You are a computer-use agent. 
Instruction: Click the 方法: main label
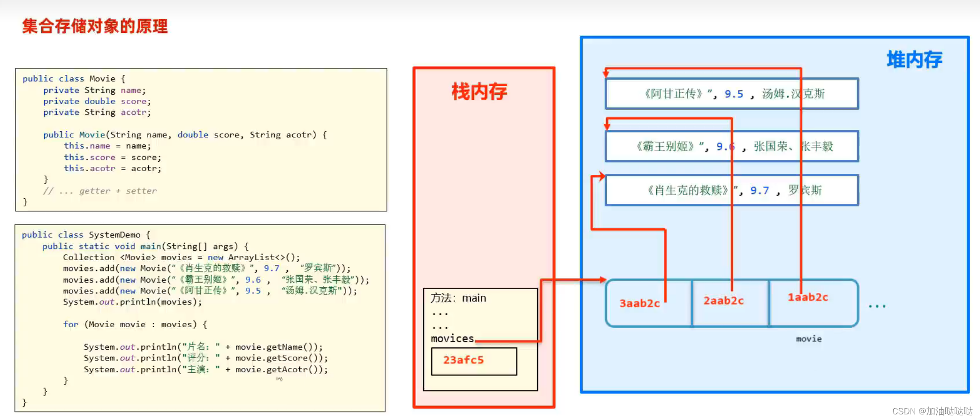coord(458,298)
